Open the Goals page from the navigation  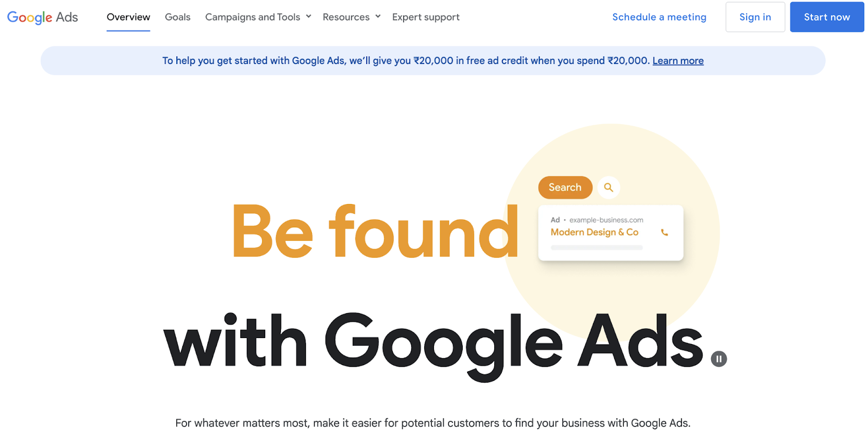[177, 17]
